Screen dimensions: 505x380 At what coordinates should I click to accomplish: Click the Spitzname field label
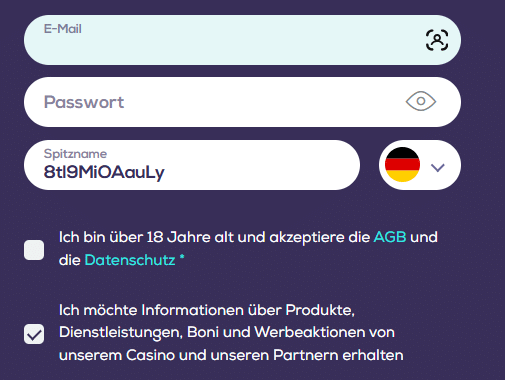[75, 154]
